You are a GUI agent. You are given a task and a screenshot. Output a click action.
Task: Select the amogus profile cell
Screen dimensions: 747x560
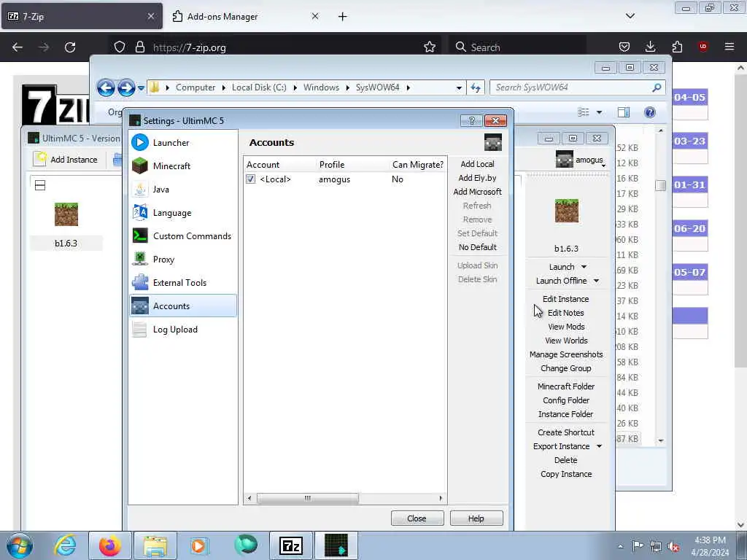tap(334, 179)
